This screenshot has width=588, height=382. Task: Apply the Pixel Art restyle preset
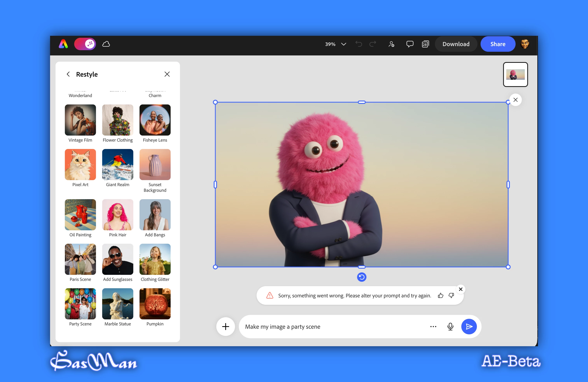(80, 165)
